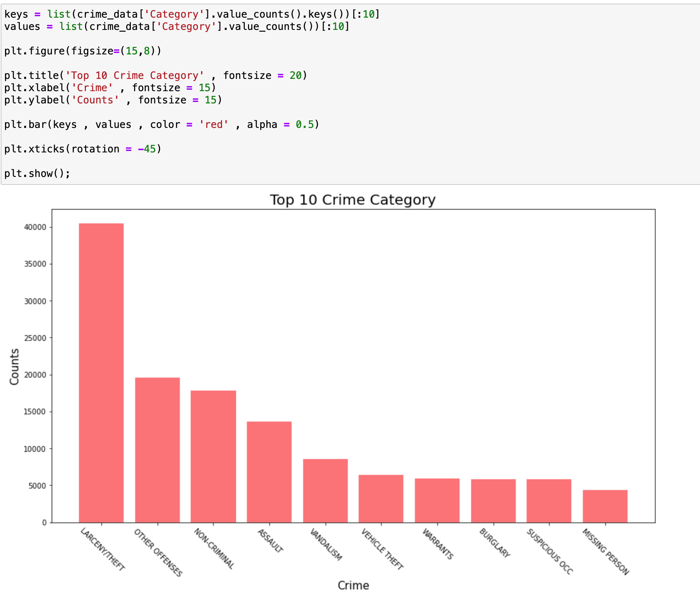Click the plt.xticks rotation line
Viewport: 700px width, 601px height.
(x=83, y=149)
